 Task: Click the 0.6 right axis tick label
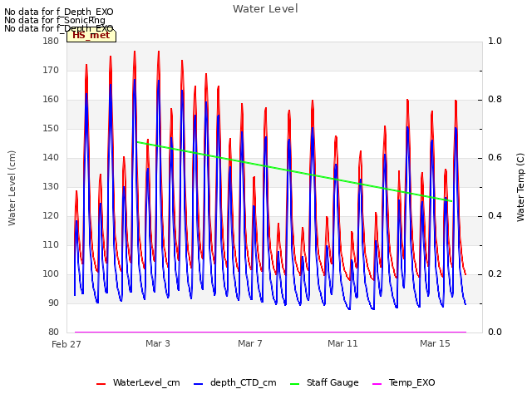click(x=495, y=157)
